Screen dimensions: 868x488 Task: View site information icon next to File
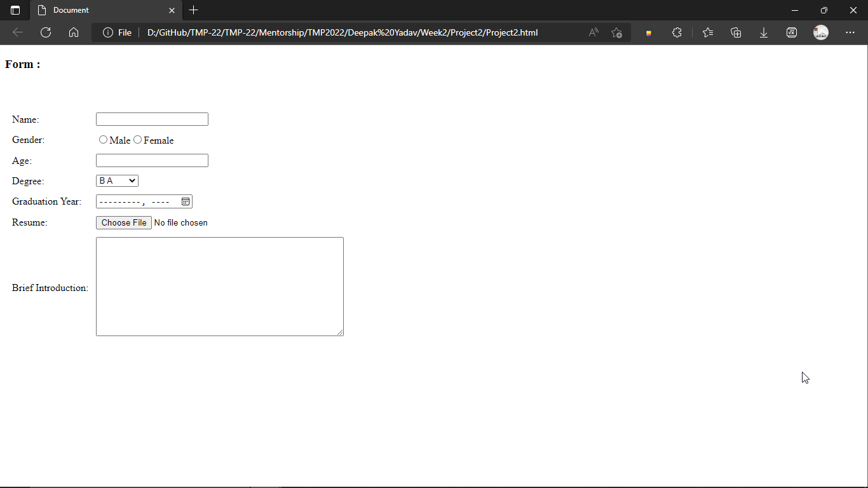tap(108, 32)
